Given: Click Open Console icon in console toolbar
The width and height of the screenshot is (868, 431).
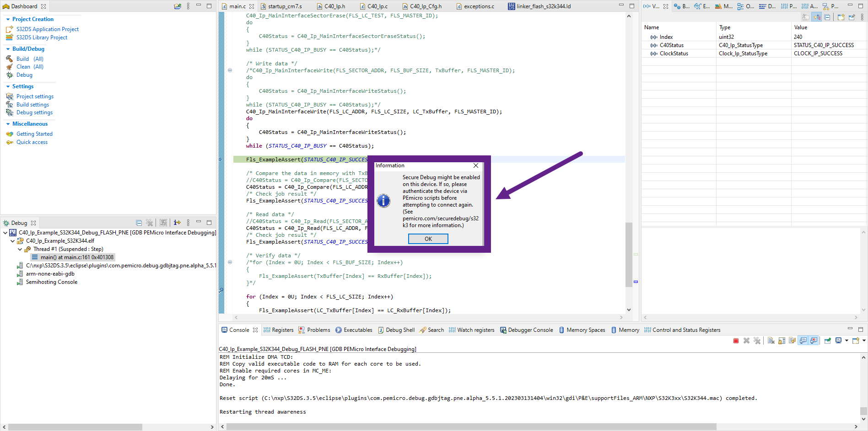Looking at the screenshot, I should click(x=856, y=341).
